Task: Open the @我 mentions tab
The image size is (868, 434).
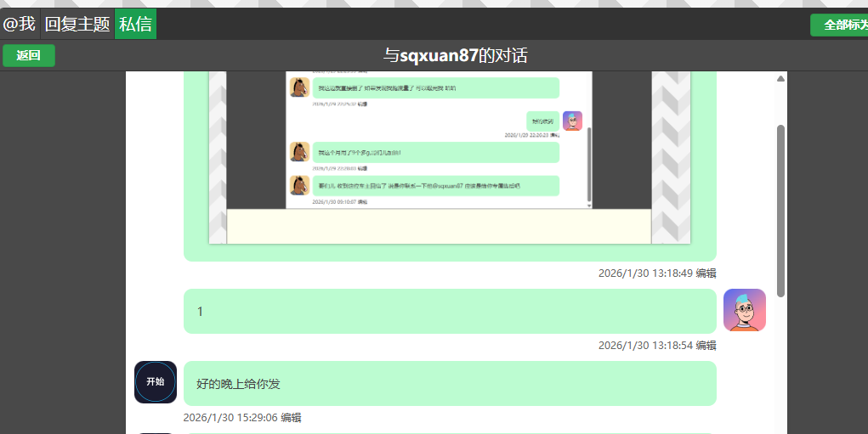Action: pos(20,24)
